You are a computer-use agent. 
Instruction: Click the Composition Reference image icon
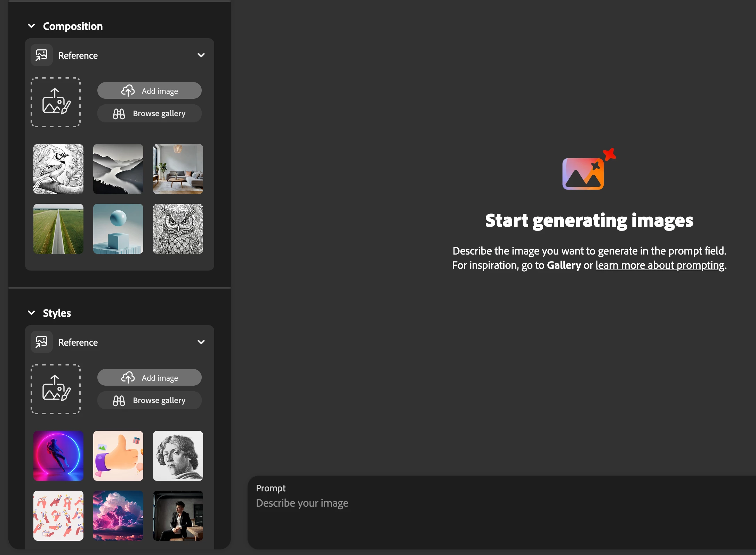pos(42,55)
